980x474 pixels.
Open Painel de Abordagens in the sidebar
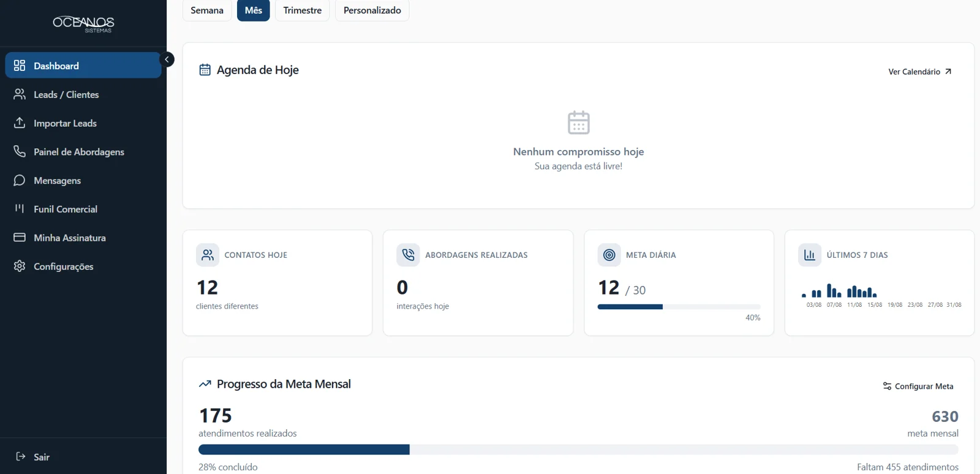tap(83, 152)
